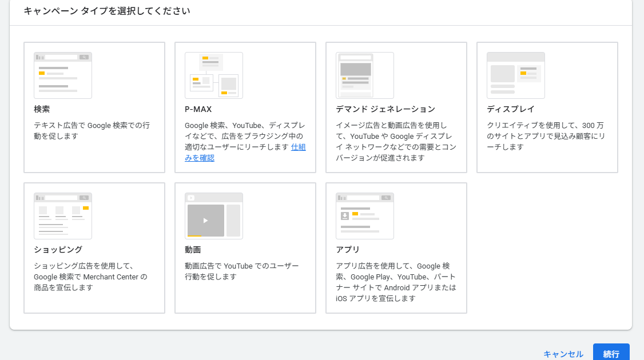
Task: Choose the P-MAX campaign type title
Action: (198, 109)
